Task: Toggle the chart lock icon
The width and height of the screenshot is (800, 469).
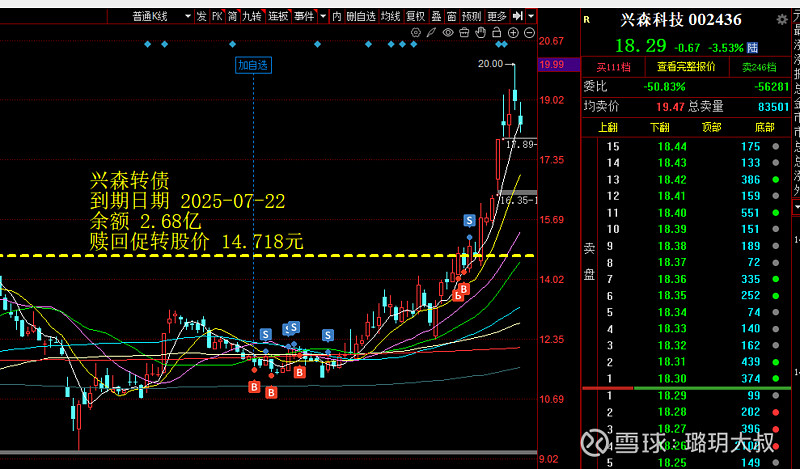Action: click(496, 33)
